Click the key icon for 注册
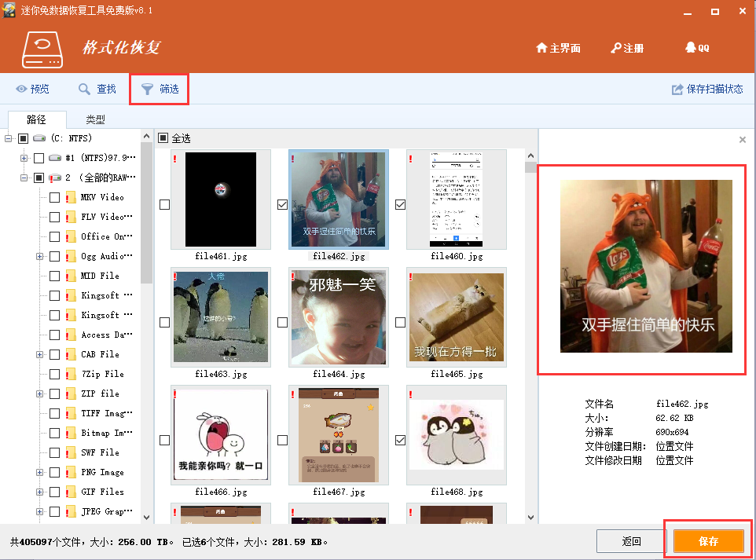Image resolution: width=756 pixels, height=560 pixels. click(615, 48)
